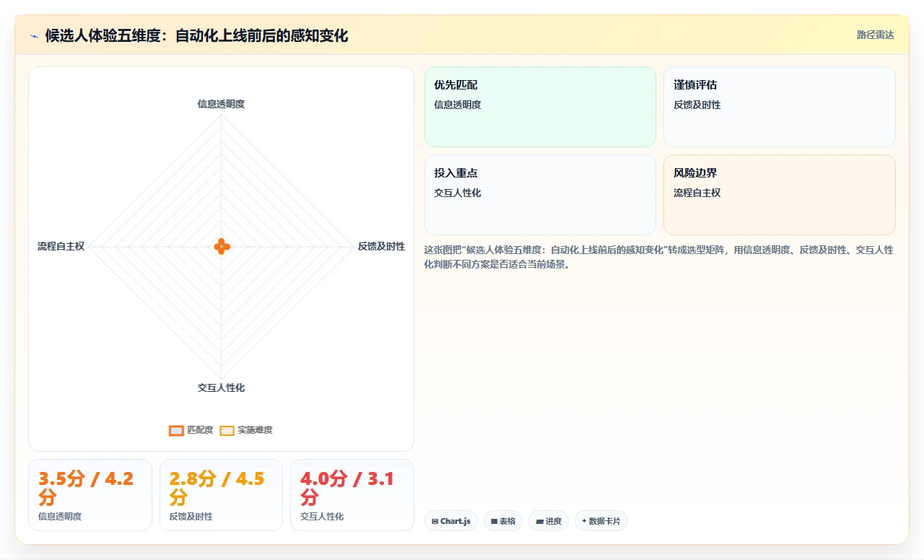Click 反馈及时性 caption under 2.8分 card
The image size is (924, 560).
coord(191,517)
